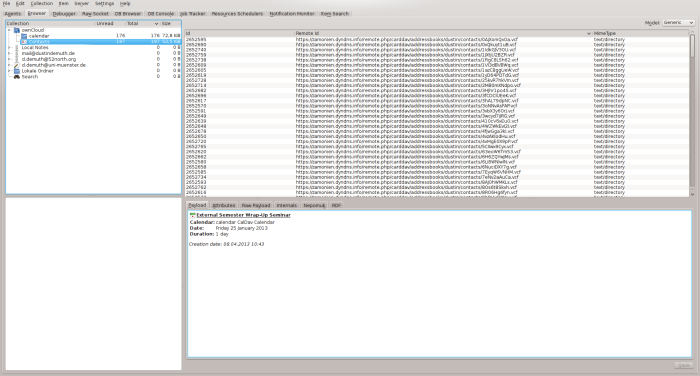This screenshot has width=700, height=376.
Task: Click the Id column header
Action: [240, 33]
